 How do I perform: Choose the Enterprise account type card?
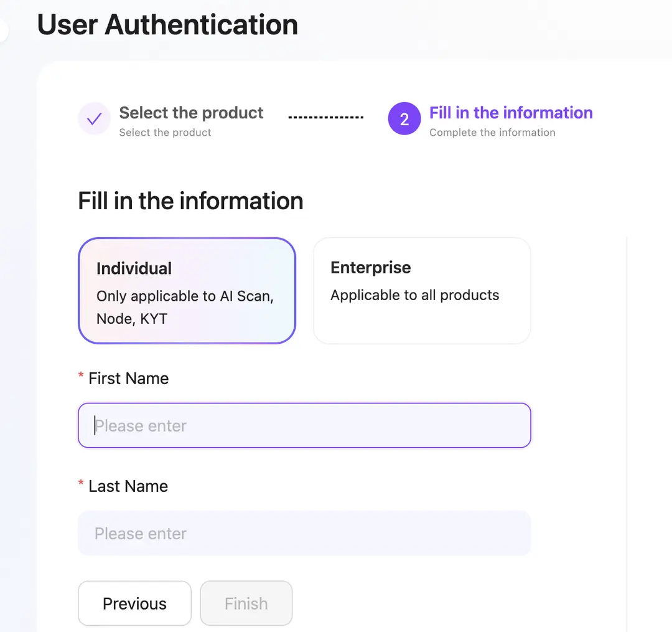(422, 291)
